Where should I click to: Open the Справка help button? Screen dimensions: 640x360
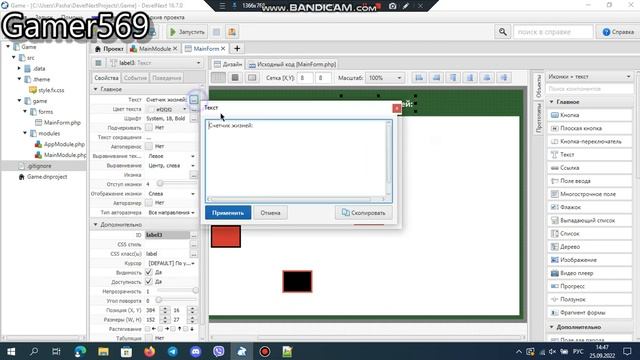pyautogui.click(x=618, y=32)
